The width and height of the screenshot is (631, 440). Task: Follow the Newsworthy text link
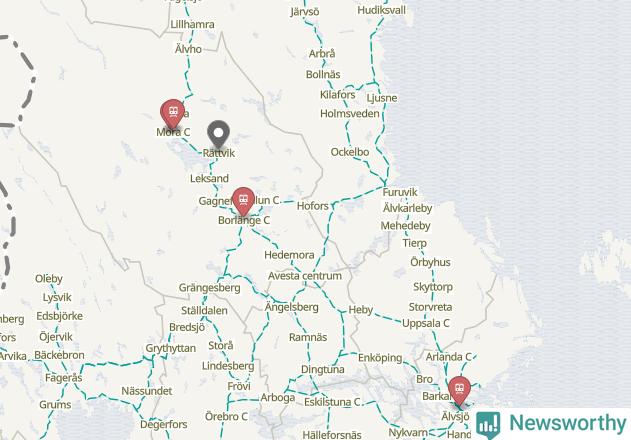coord(567,423)
